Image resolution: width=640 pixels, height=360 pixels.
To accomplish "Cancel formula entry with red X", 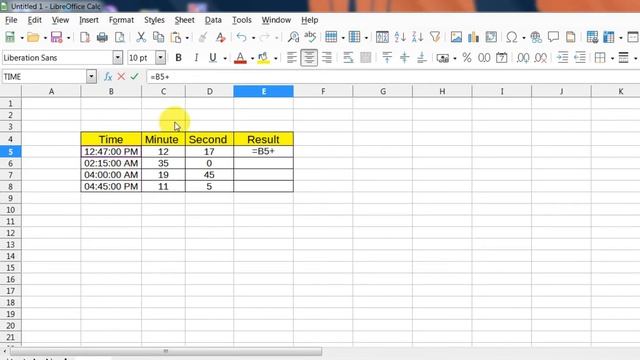I will coord(121,77).
